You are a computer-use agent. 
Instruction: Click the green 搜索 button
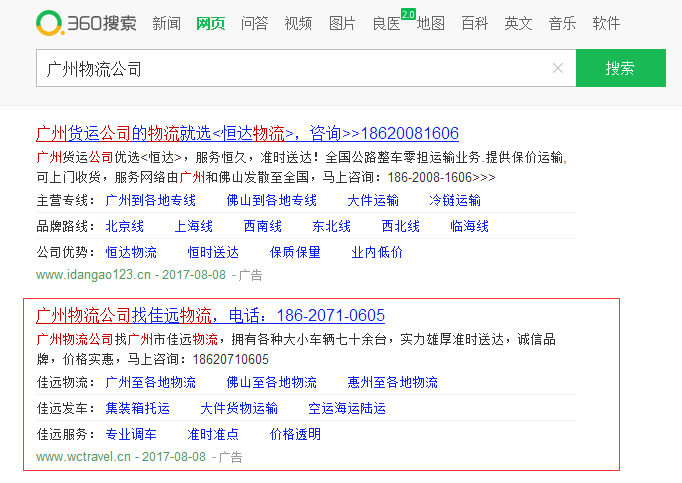point(620,68)
